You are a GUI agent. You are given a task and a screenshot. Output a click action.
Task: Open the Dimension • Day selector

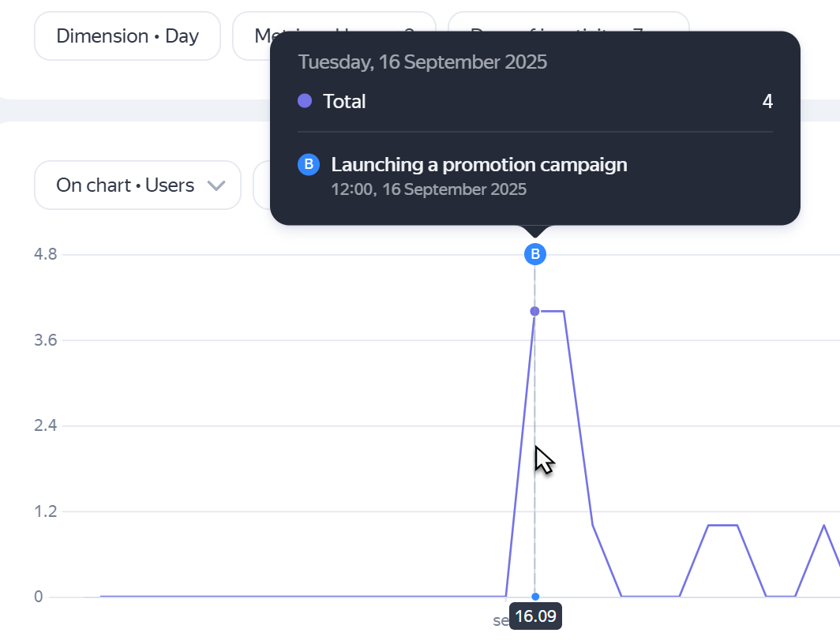click(x=127, y=36)
